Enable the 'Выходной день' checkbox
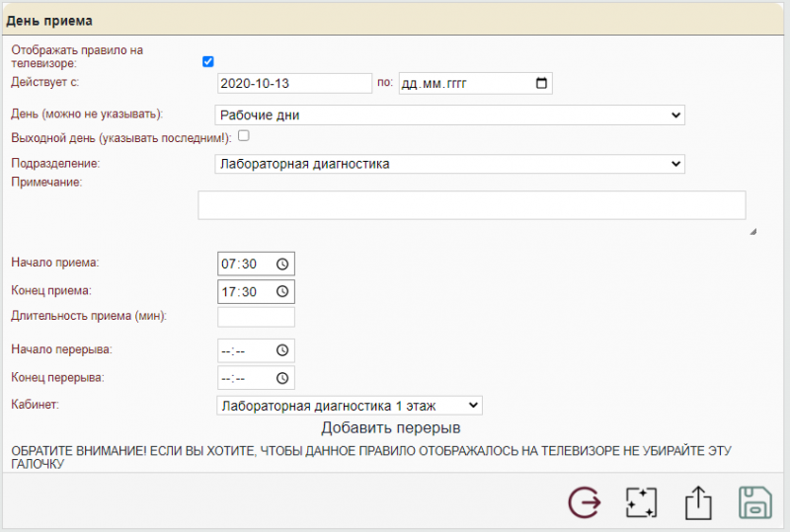 point(243,136)
